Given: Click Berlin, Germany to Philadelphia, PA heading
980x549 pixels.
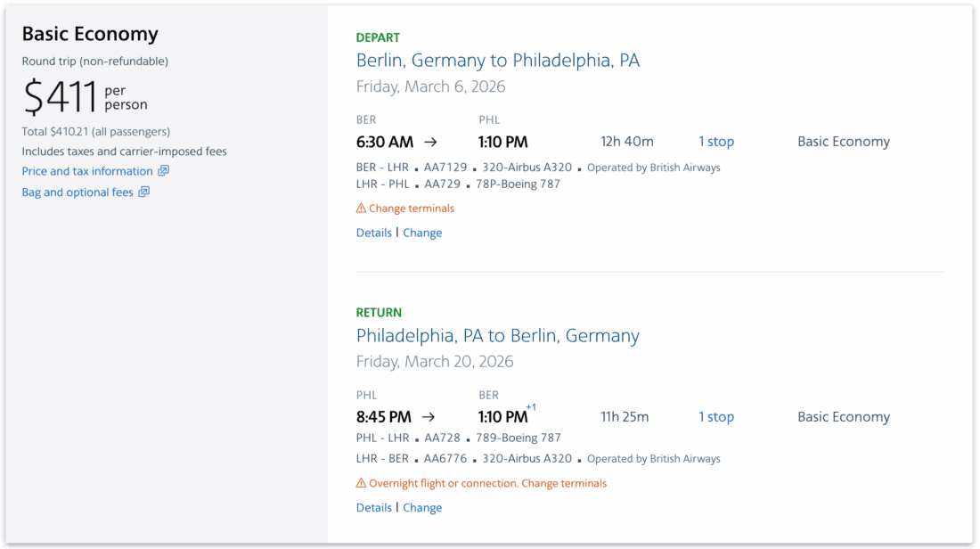Looking at the screenshot, I should click(497, 61).
